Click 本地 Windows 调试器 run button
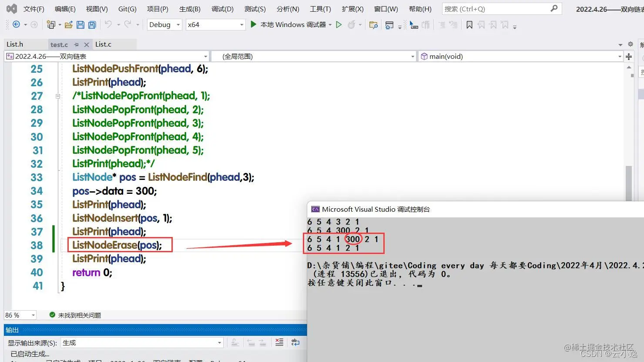644x362 pixels. [x=288, y=25]
